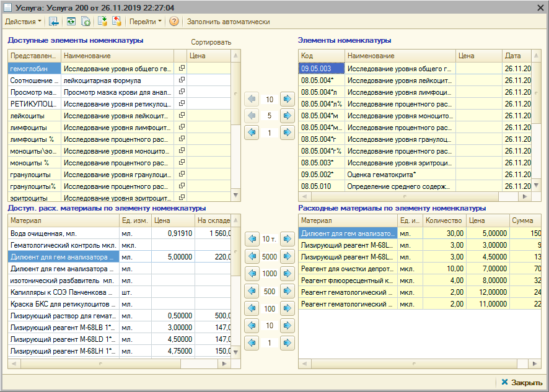Select the Вода очищенная, мл. material row
549x392 pixels.
(x=62, y=233)
